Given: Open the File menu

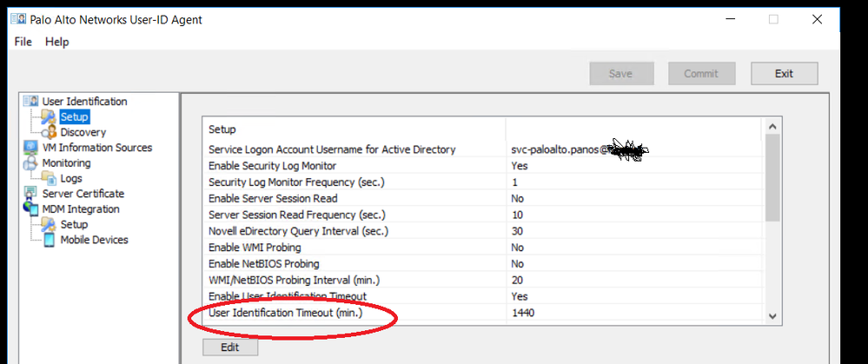Looking at the screenshot, I should (x=23, y=42).
